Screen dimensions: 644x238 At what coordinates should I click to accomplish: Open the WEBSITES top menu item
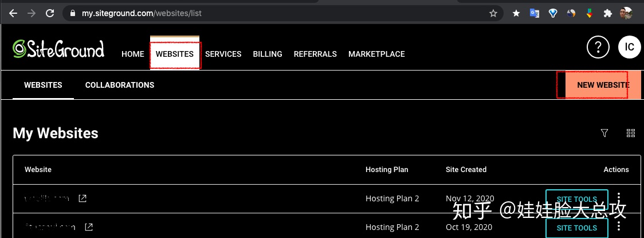click(175, 54)
